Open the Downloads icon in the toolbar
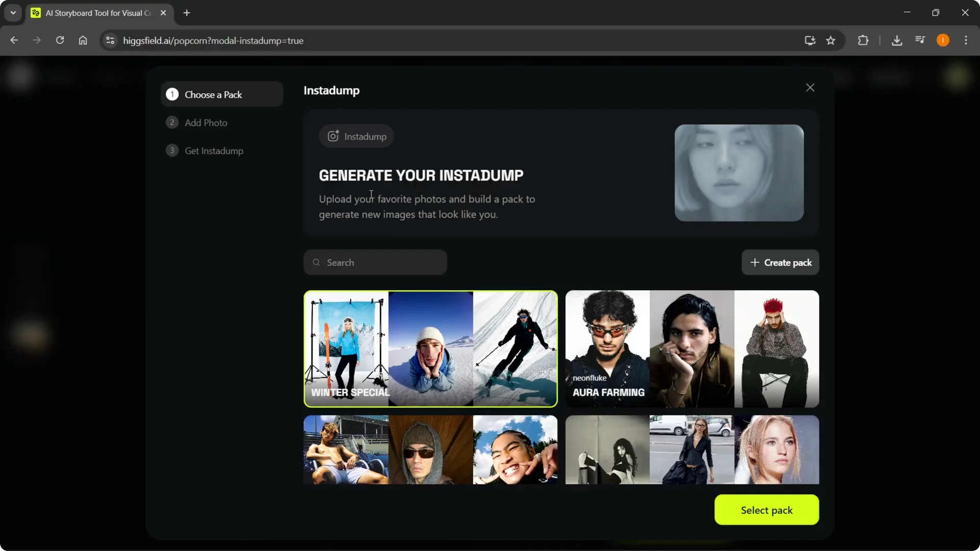Viewport: 980px width, 551px height. tap(897, 40)
